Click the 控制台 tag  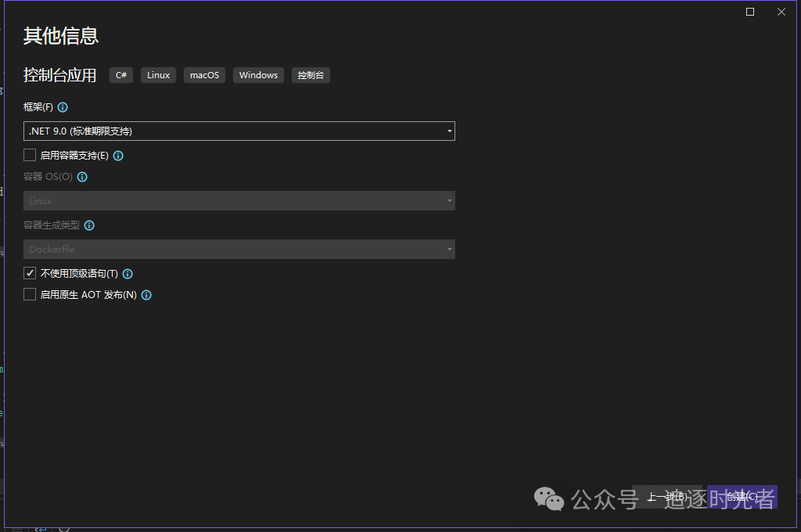coord(311,75)
